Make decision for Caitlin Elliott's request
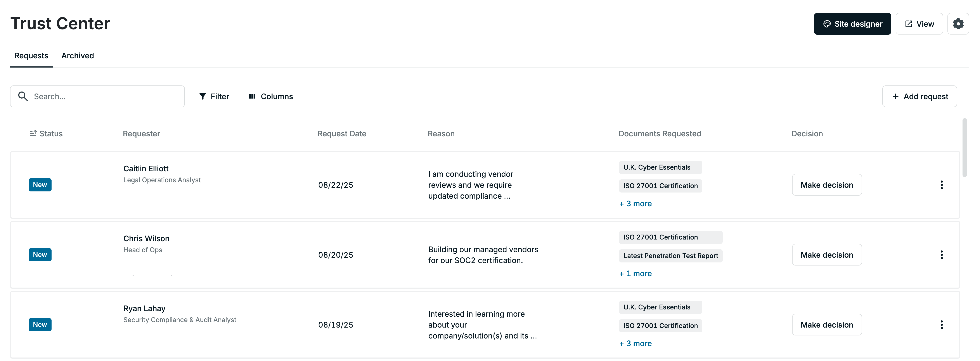 coord(827,185)
